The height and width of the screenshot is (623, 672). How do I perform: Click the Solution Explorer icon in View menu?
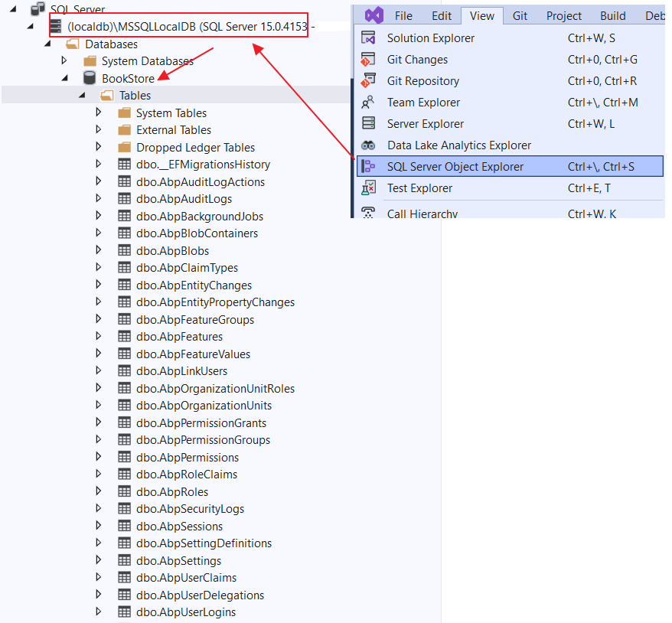(368, 38)
